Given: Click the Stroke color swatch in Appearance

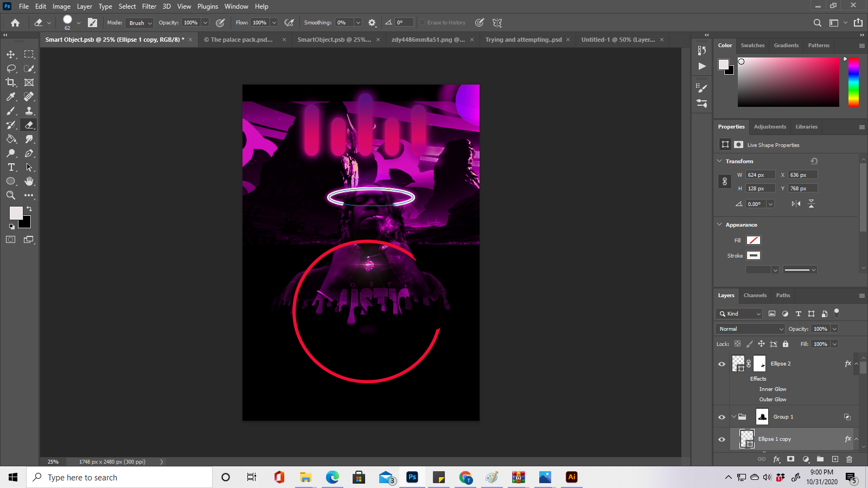Looking at the screenshot, I should 754,255.
